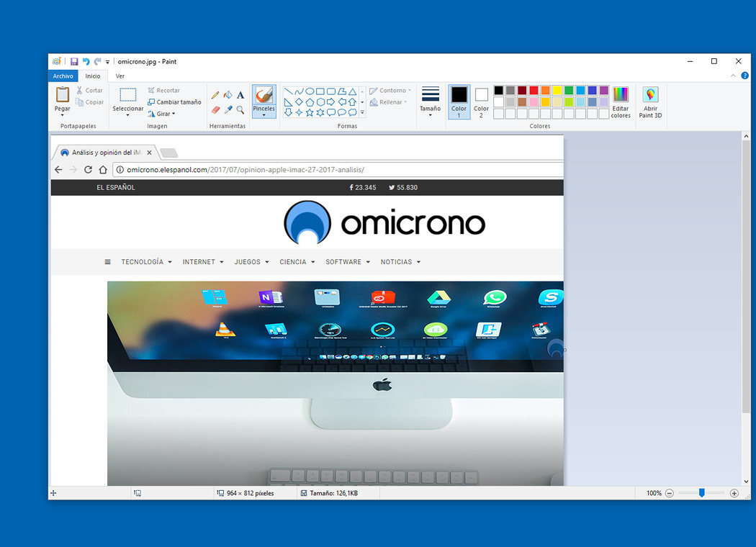Viewport: 756px width, 547px height.
Task: Pick the Fill with color bucket tool
Action: pyautogui.click(x=228, y=95)
